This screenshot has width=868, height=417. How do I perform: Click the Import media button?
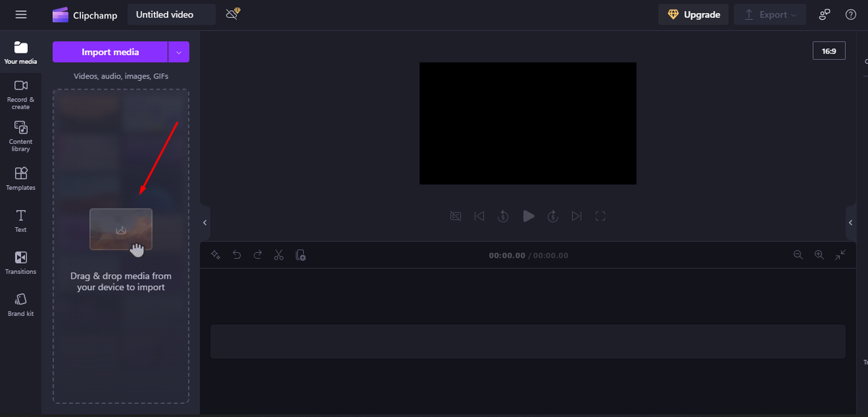(110, 52)
